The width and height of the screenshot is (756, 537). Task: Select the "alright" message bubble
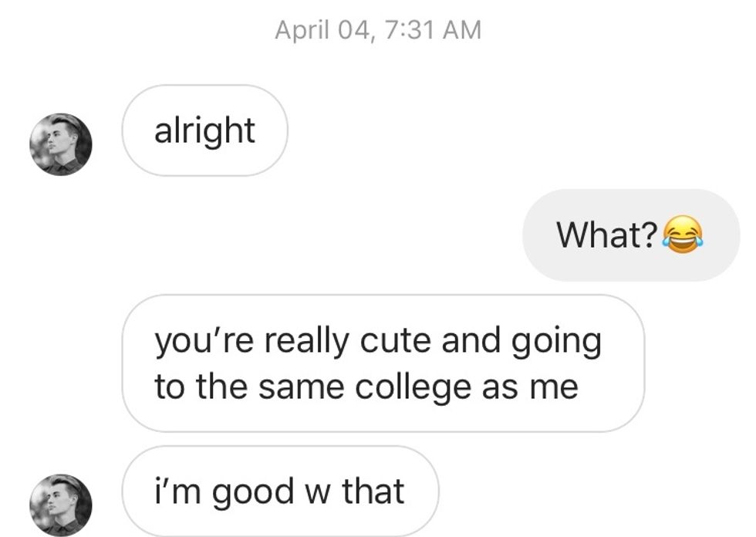204,130
